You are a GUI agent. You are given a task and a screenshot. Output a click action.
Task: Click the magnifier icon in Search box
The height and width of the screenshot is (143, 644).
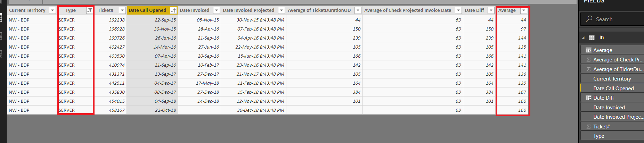[589, 19]
